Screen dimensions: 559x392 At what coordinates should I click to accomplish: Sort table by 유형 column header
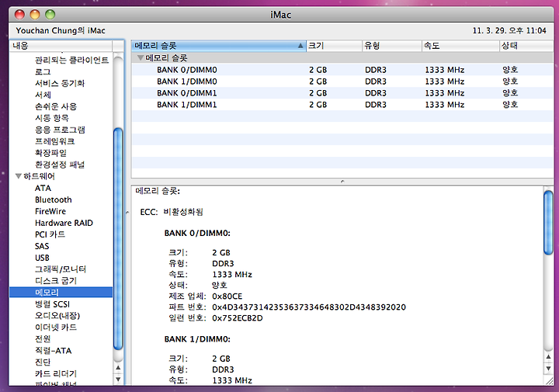(391, 46)
